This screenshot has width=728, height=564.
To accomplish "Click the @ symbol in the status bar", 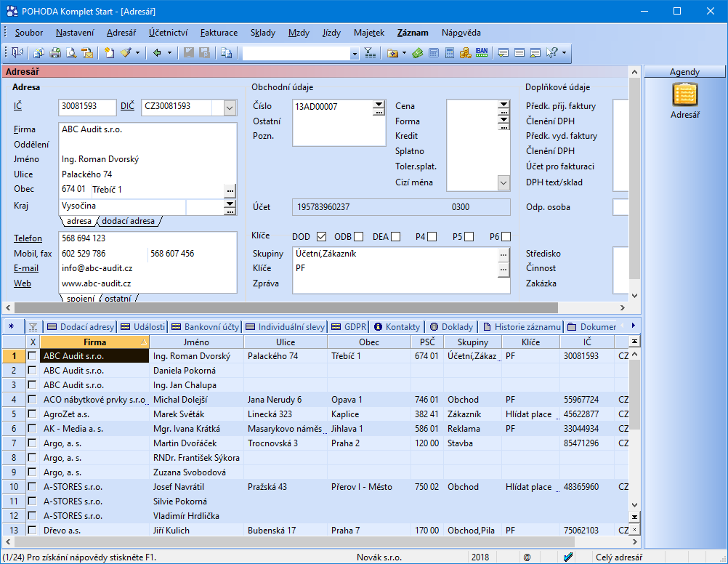I will 527,557.
